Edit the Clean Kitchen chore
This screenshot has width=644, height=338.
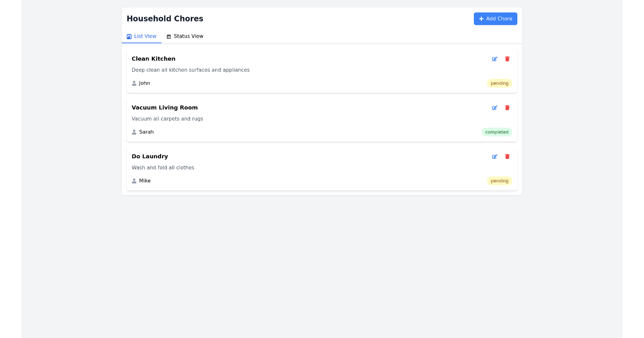(x=494, y=59)
